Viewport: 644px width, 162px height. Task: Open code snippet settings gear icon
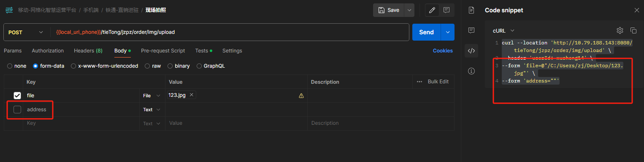pyautogui.click(x=620, y=30)
